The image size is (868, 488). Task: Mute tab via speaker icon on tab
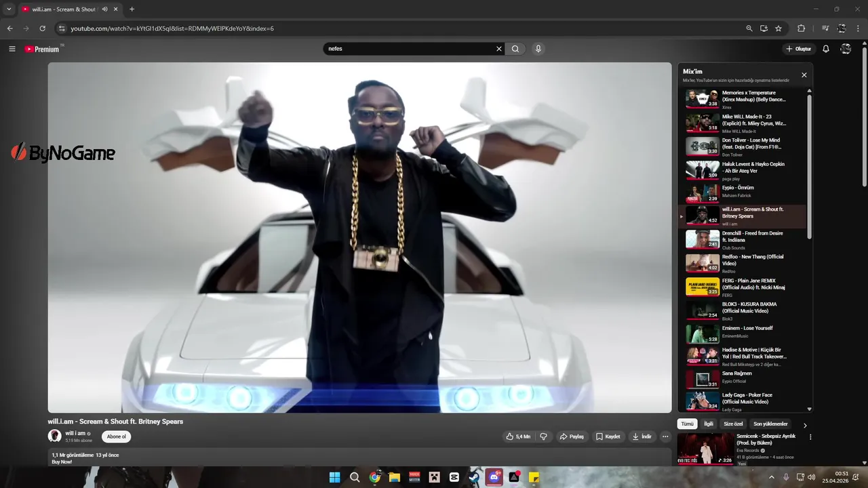click(104, 9)
